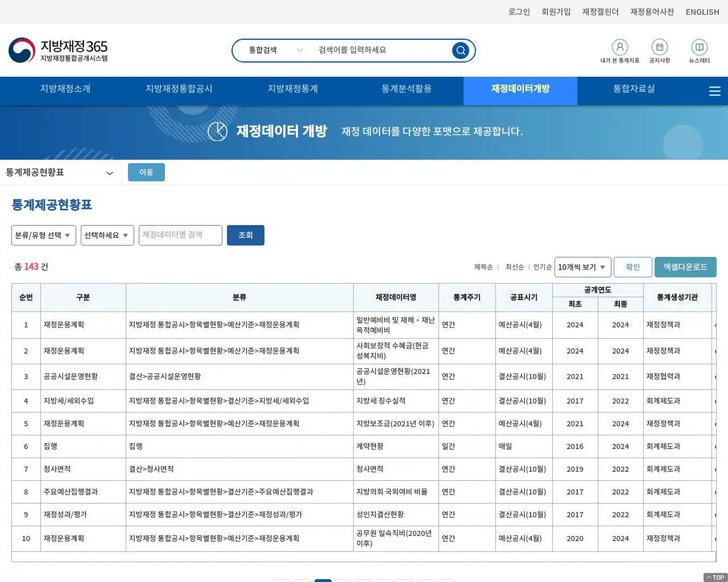This screenshot has width=728, height=582.
Task: Open the 지방재정소개 menu
Action: coord(65,89)
